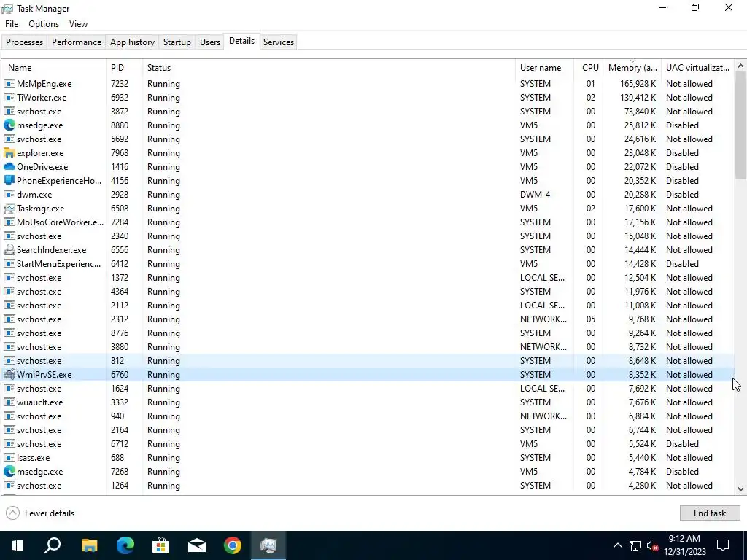747x560 pixels.
Task: Switch to the Users tab
Action: tap(210, 42)
